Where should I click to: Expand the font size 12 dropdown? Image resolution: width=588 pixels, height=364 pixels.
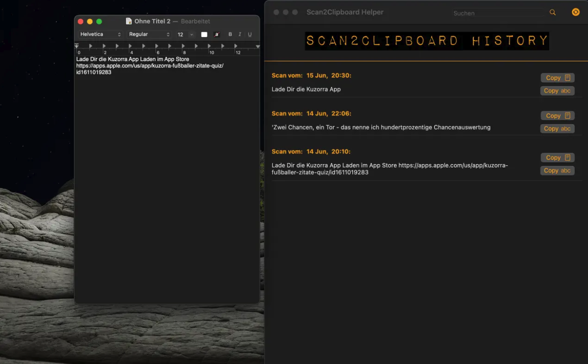click(x=192, y=35)
